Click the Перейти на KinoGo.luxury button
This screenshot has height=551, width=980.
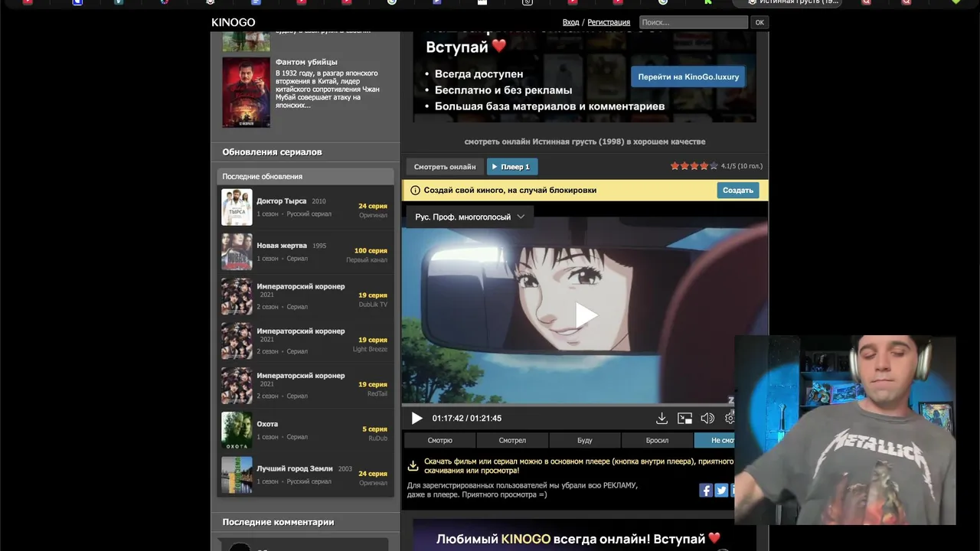point(688,77)
